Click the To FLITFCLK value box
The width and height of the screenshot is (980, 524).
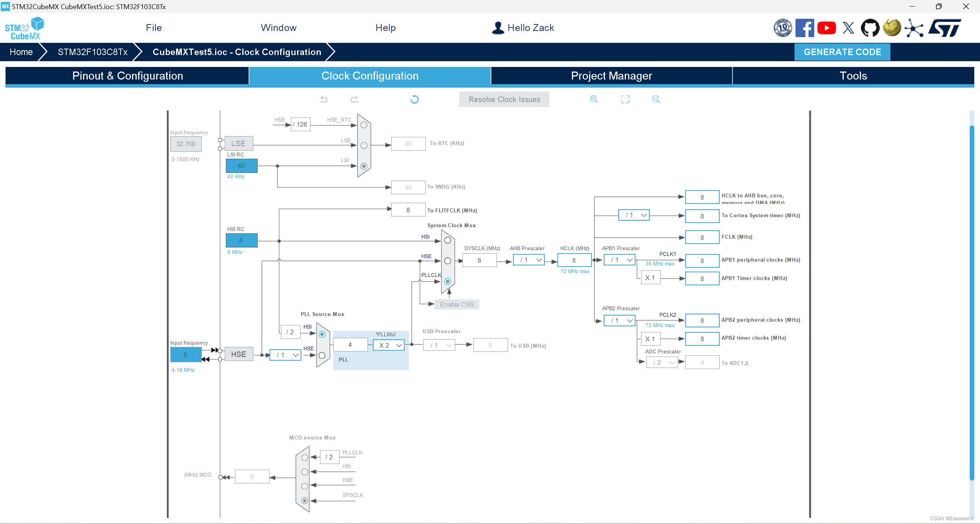click(408, 210)
